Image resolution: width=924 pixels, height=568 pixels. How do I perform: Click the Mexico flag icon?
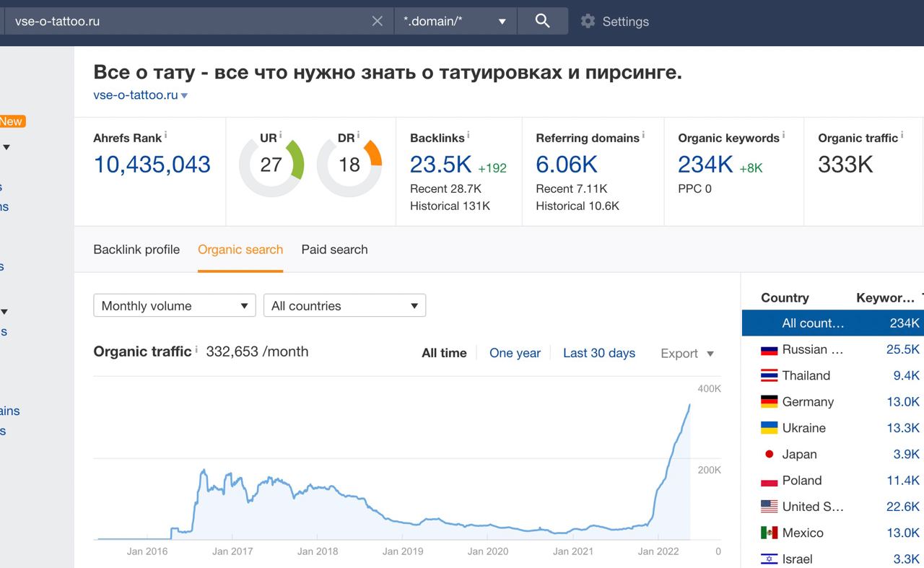pos(769,533)
